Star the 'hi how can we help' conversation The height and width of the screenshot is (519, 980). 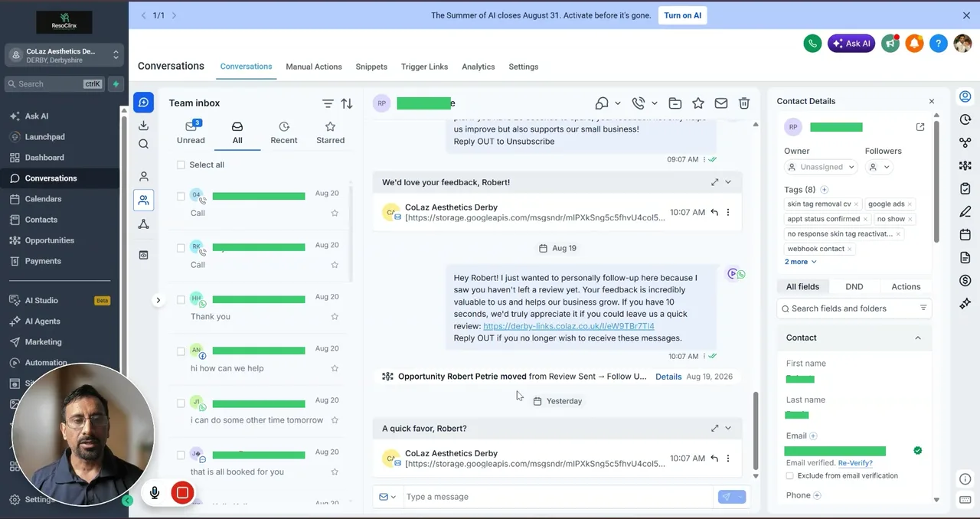pyautogui.click(x=335, y=368)
